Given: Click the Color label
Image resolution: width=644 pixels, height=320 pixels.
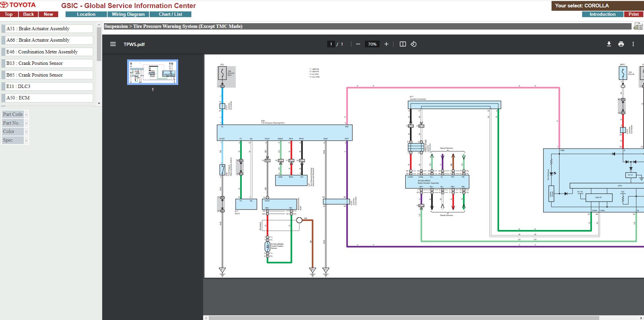Looking at the screenshot, I should (13, 131).
